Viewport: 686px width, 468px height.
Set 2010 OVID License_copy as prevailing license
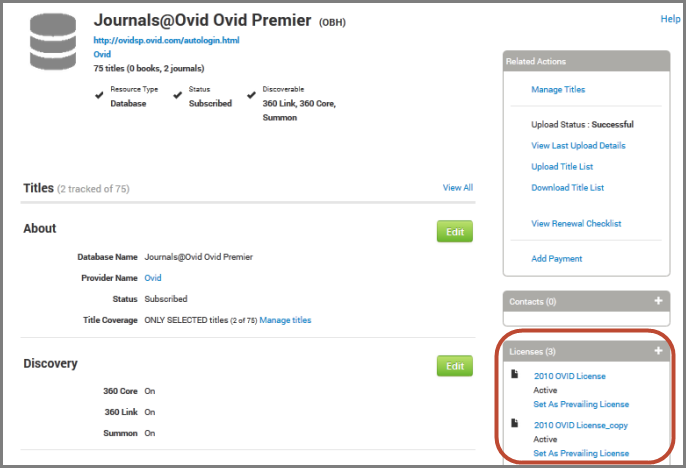click(581, 453)
